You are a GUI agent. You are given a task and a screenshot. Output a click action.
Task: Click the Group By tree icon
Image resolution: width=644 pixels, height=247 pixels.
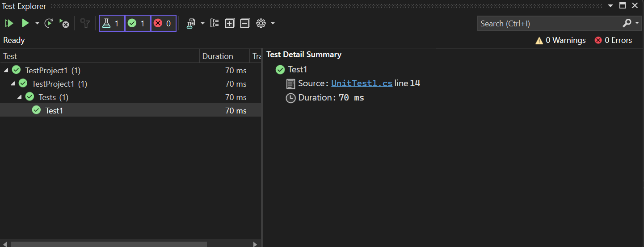tap(215, 23)
